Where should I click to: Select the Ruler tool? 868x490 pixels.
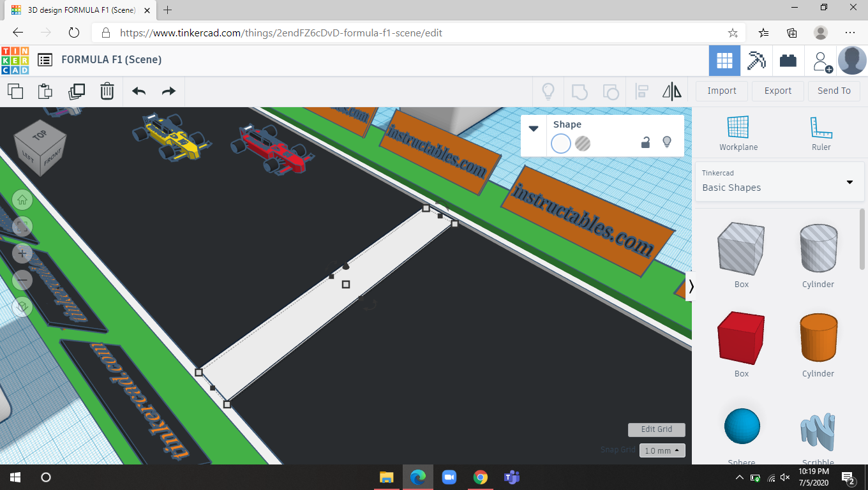(821, 131)
